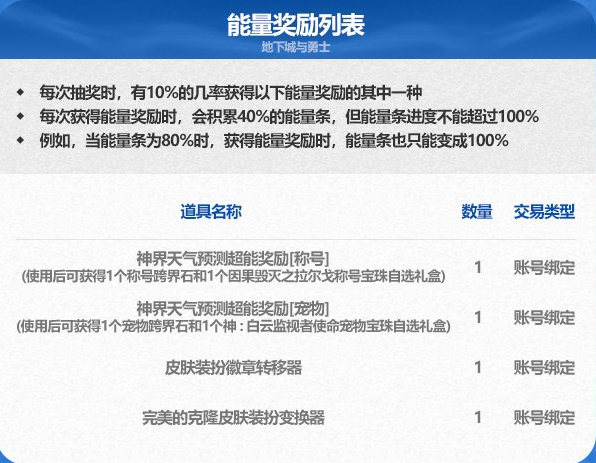This screenshot has height=463, width=596.
Task: Click the 10% probability rule text
Action: click(x=231, y=92)
